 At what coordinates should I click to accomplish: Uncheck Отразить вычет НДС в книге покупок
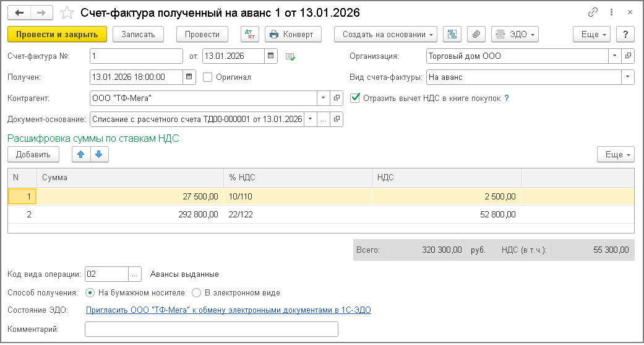[355, 98]
